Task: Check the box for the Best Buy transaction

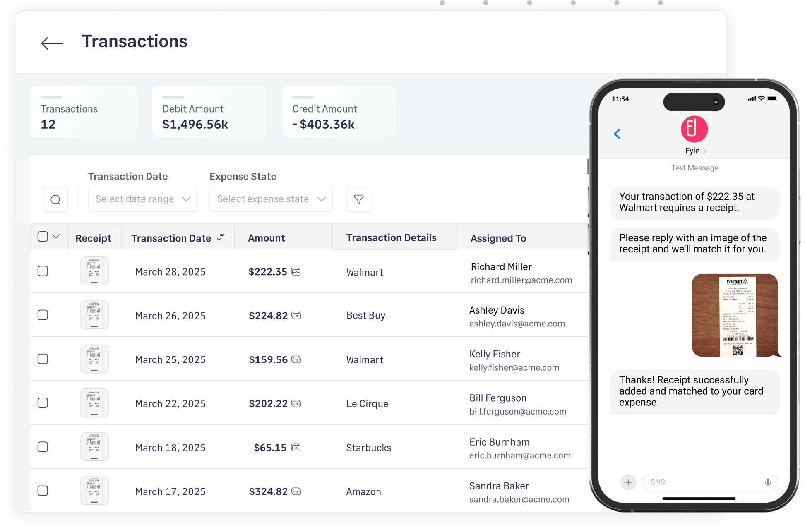Action: [43, 315]
